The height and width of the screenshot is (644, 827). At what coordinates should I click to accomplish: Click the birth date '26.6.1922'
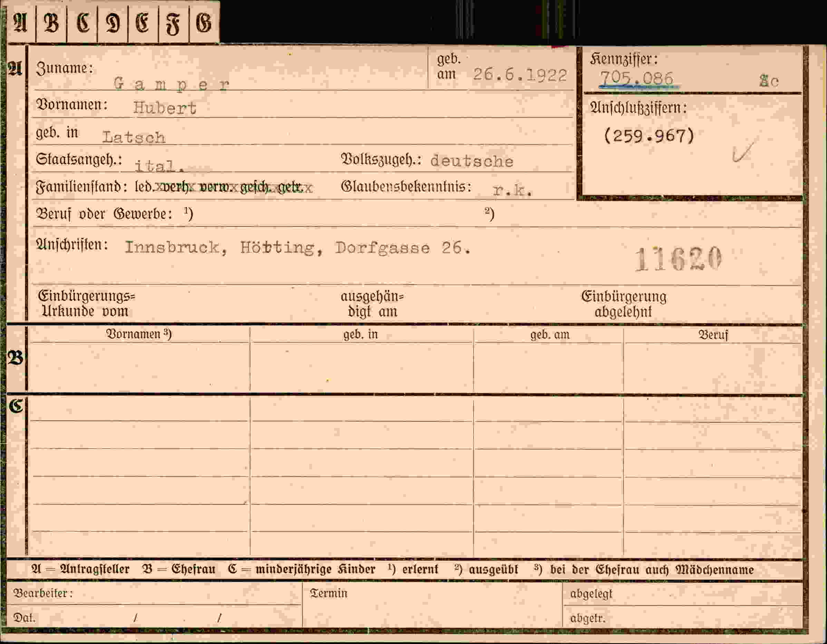520,75
